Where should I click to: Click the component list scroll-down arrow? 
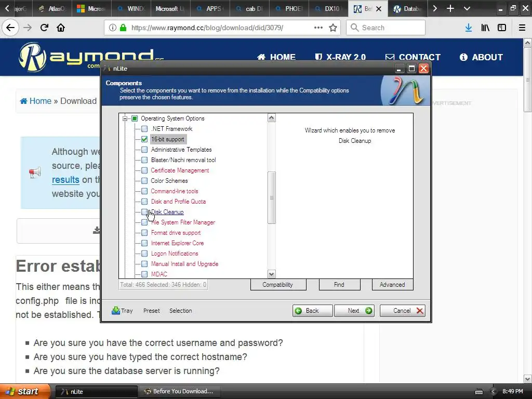point(271,274)
